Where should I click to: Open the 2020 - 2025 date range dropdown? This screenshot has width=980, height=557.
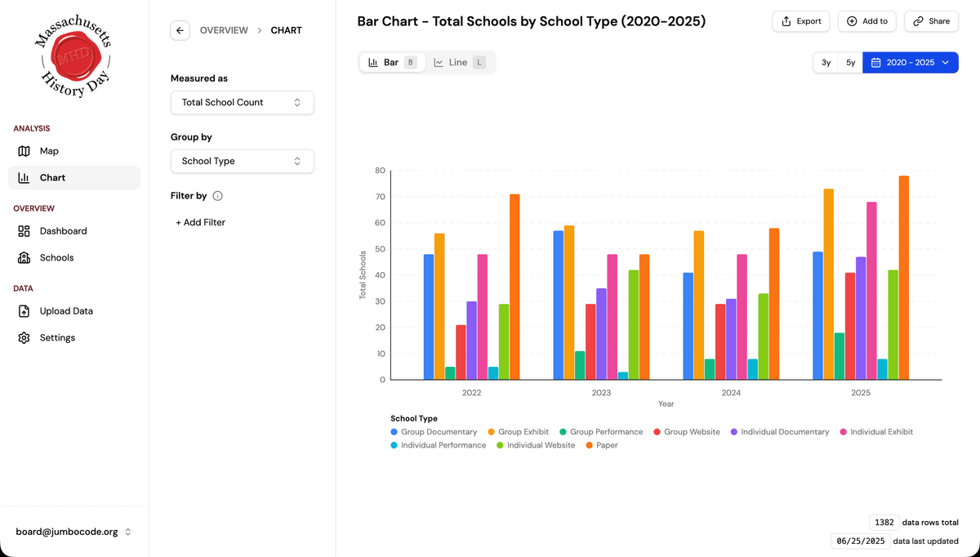[x=910, y=62]
